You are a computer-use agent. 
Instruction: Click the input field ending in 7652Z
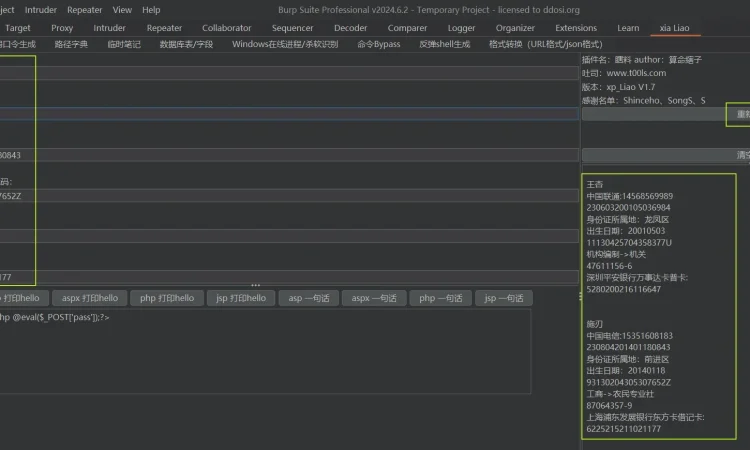[289, 196]
